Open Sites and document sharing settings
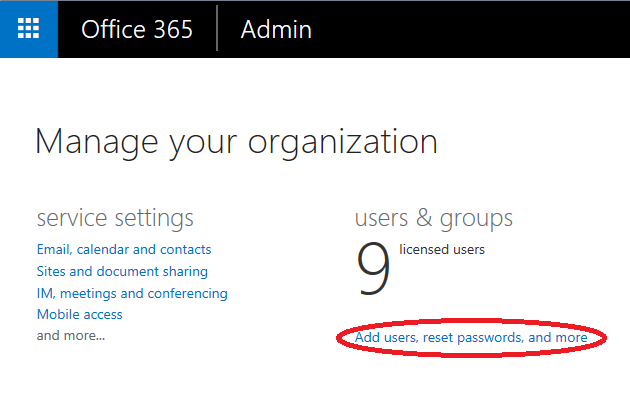This screenshot has height=402, width=630. (122, 271)
